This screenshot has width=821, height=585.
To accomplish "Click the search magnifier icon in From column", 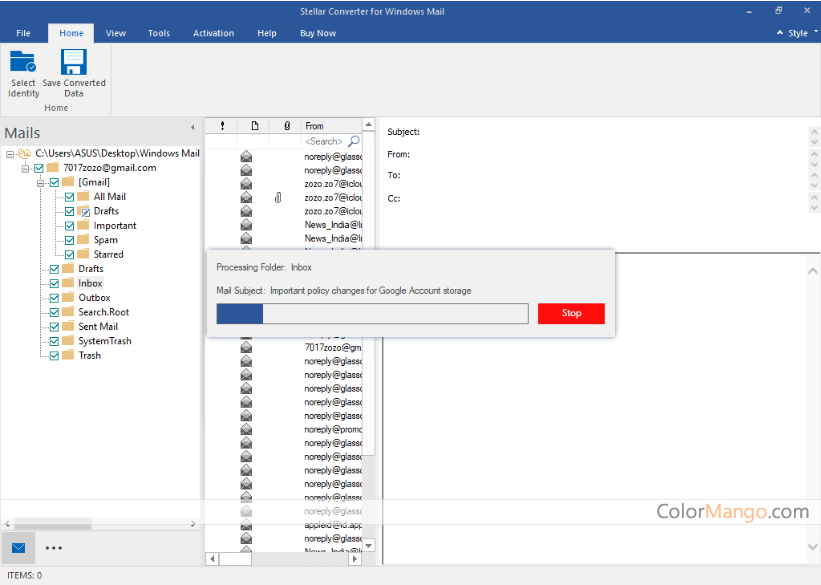I will click(353, 142).
